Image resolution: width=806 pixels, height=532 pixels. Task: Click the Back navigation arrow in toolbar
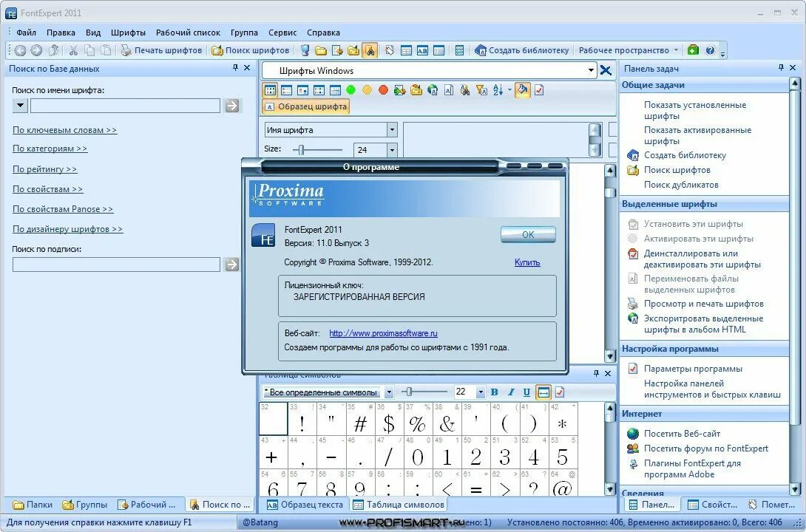point(20,50)
